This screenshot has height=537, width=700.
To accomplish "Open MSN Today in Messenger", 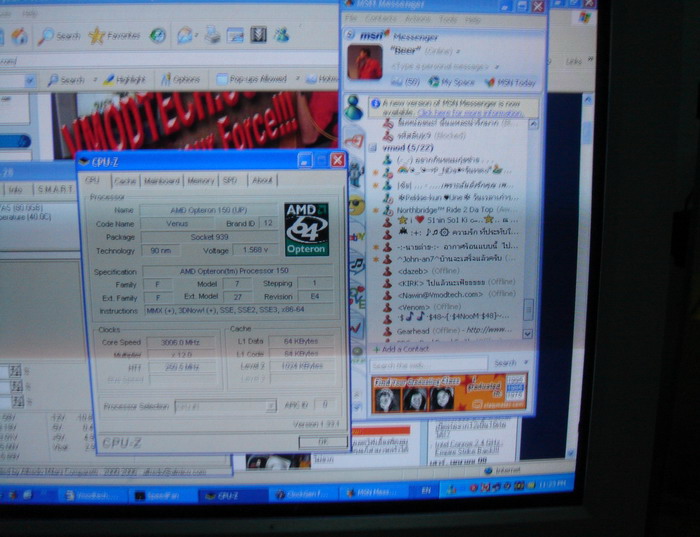I will [510, 83].
